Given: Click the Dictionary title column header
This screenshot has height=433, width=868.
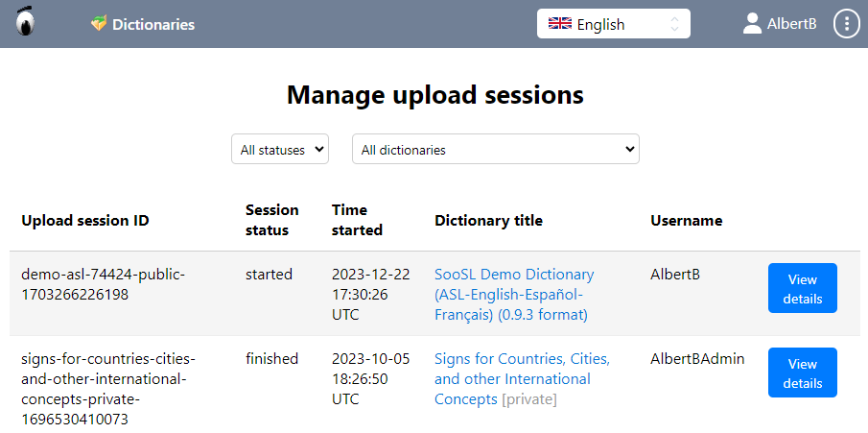Looking at the screenshot, I should pyautogui.click(x=488, y=221).
